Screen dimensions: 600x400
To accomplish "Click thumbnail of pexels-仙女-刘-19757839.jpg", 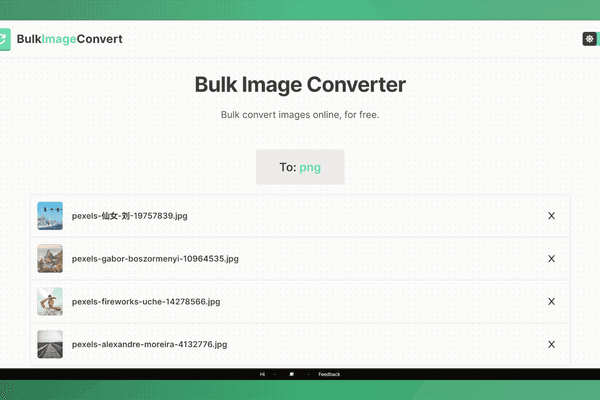I will coord(50,216).
